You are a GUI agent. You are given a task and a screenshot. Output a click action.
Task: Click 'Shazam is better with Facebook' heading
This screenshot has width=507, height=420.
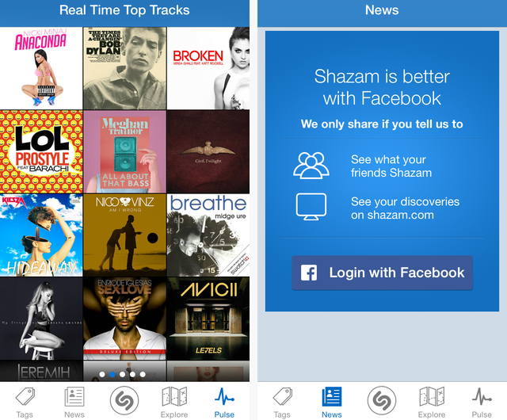click(382, 87)
